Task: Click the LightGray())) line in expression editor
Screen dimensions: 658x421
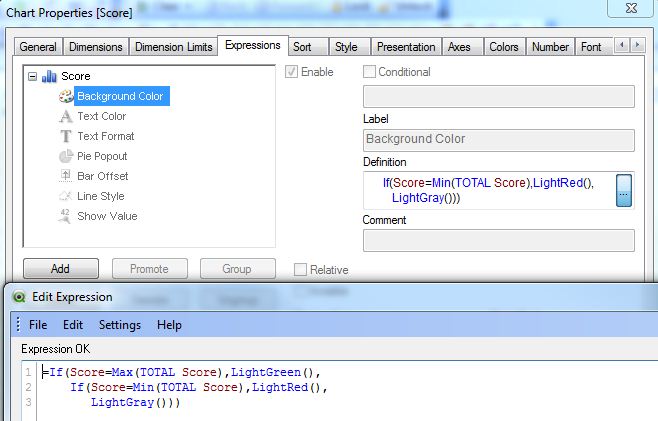Action: pos(135,402)
